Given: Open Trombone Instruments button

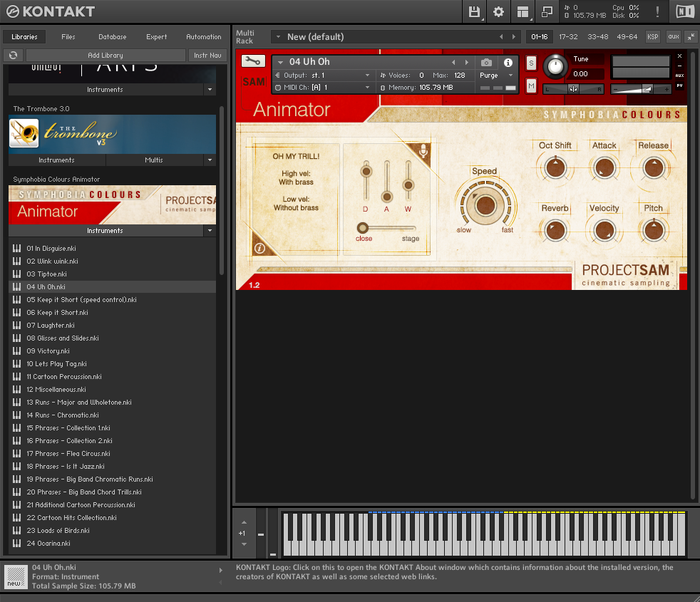Looking at the screenshot, I should click(x=57, y=160).
